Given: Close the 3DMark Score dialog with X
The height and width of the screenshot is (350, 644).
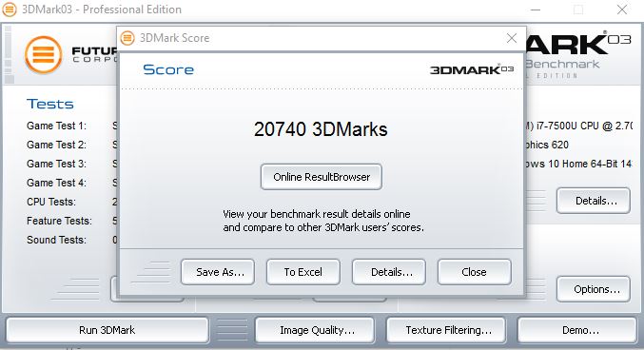Looking at the screenshot, I should pyautogui.click(x=512, y=38).
